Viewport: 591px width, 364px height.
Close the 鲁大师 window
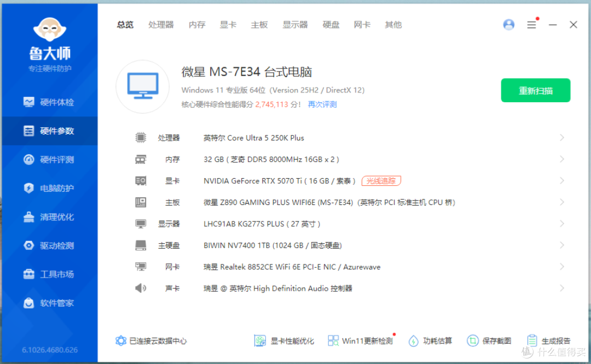[573, 25]
